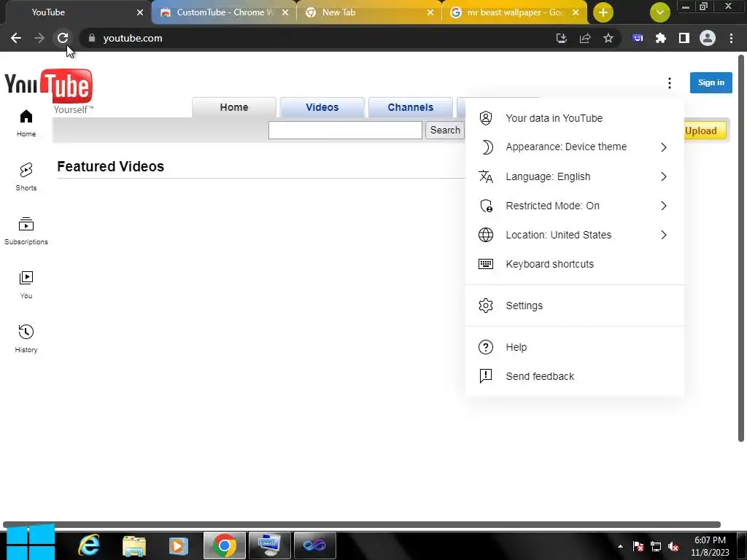
Task: Open Subscriptions in sidebar
Action: pos(26,231)
